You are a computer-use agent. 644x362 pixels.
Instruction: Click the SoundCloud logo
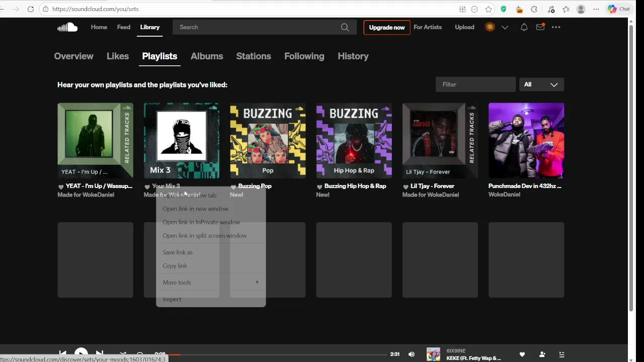[67, 27]
